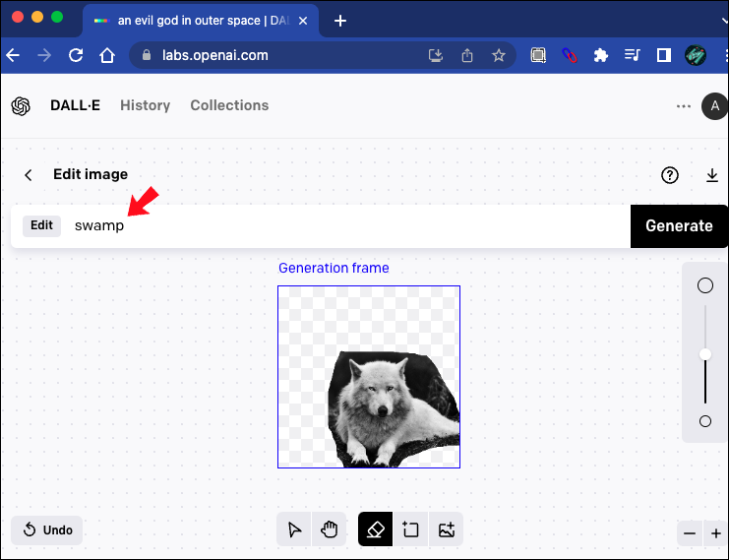Click the swamp prompt text field
729x560 pixels.
344,226
